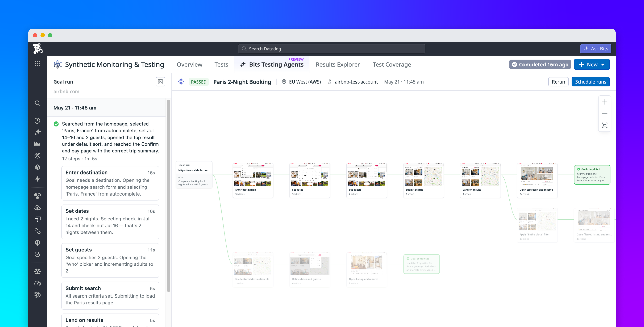Open the linked loop sidebar icon
The height and width of the screenshot is (327, 644).
(x=37, y=231)
